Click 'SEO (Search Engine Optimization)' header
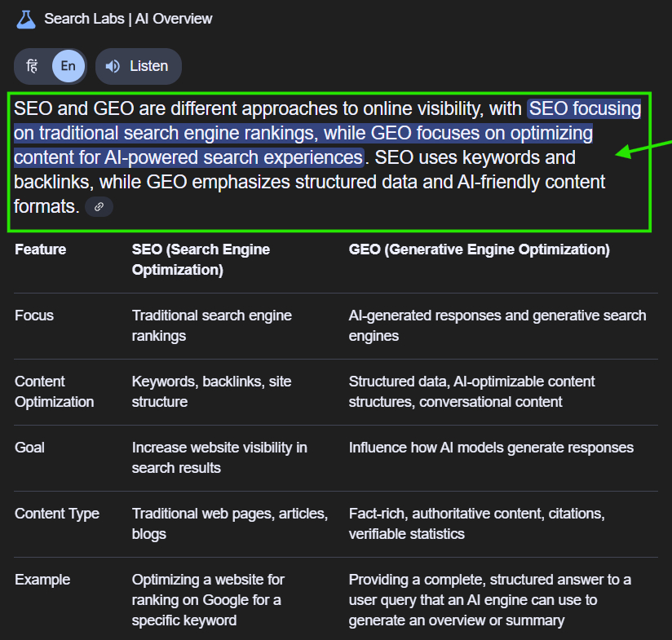Screen dimensions: 672x640 [x=201, y=259]
